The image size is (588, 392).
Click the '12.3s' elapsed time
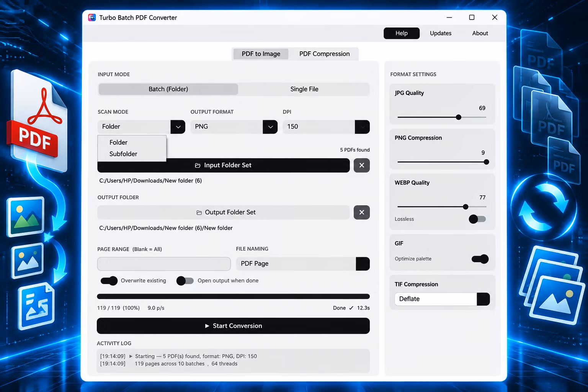click(x=363, y=308)
